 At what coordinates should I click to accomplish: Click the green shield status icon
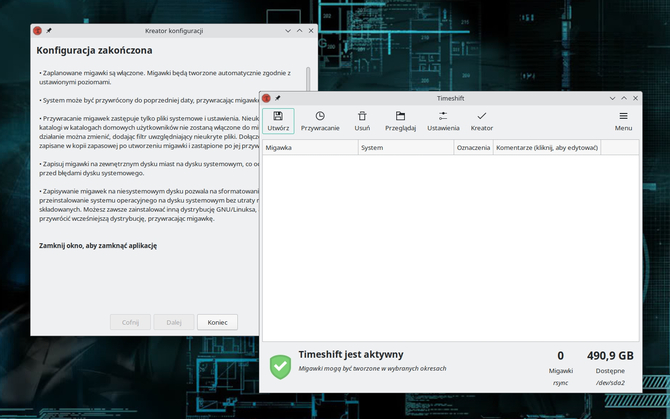[280, 366]
